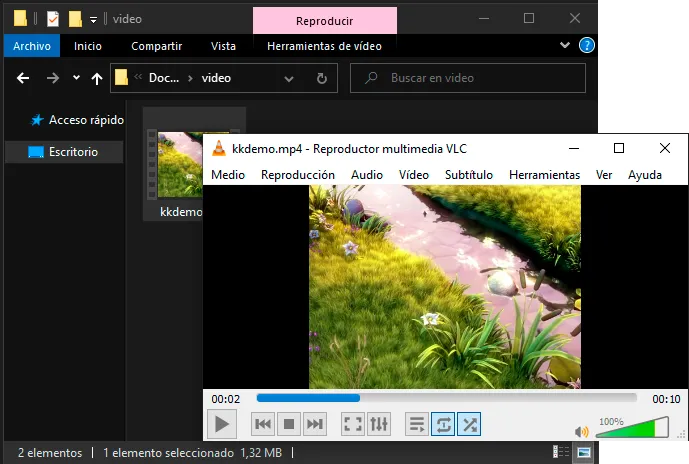Open extended settings equalizer icon
689x464 pixels.
(x=379, y=424)
